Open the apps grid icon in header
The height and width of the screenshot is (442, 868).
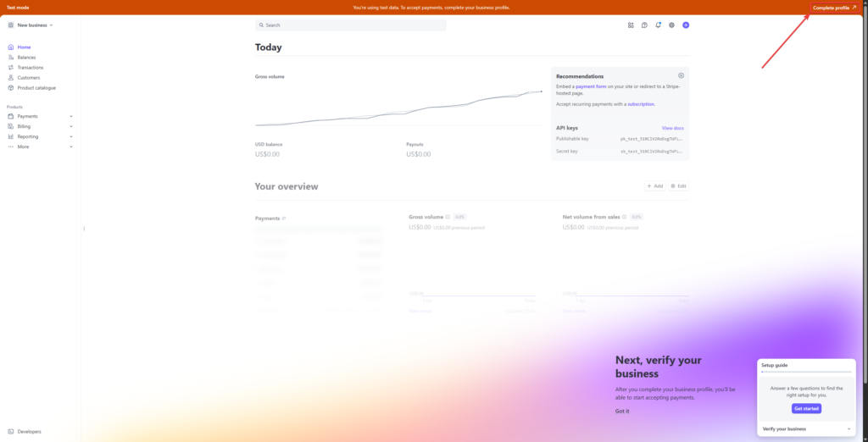click(631, 25)
